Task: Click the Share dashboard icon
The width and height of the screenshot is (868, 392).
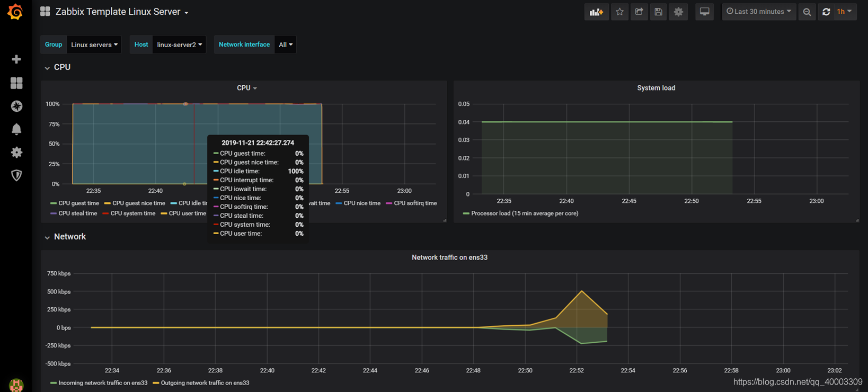Action: click(x=639, y=12)
